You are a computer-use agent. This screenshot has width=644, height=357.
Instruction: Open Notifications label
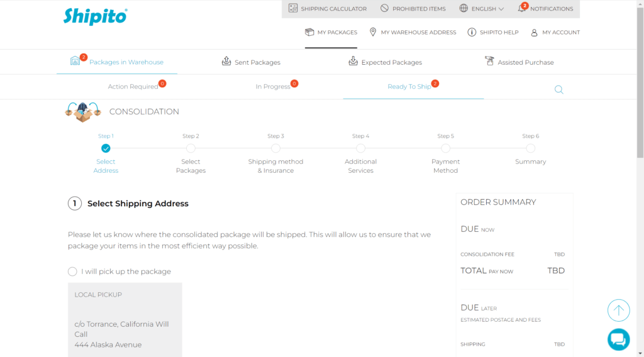point(552,9)
